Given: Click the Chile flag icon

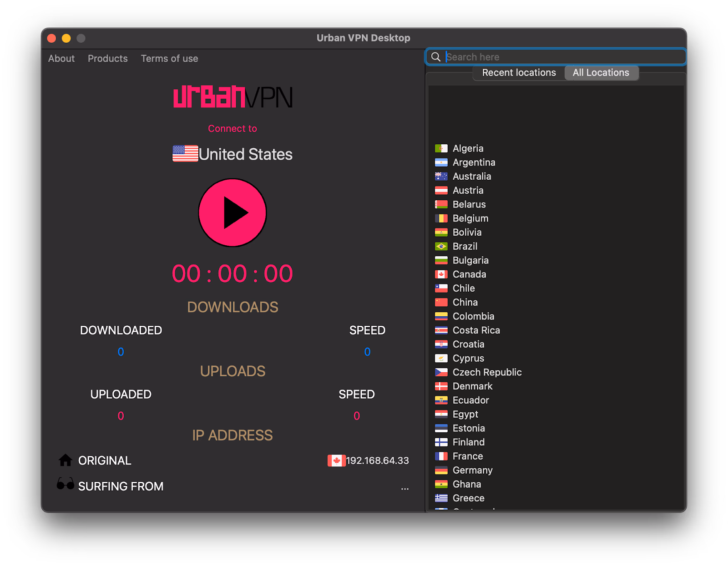Looking at the screenshot, I should [x=441, y=289].
